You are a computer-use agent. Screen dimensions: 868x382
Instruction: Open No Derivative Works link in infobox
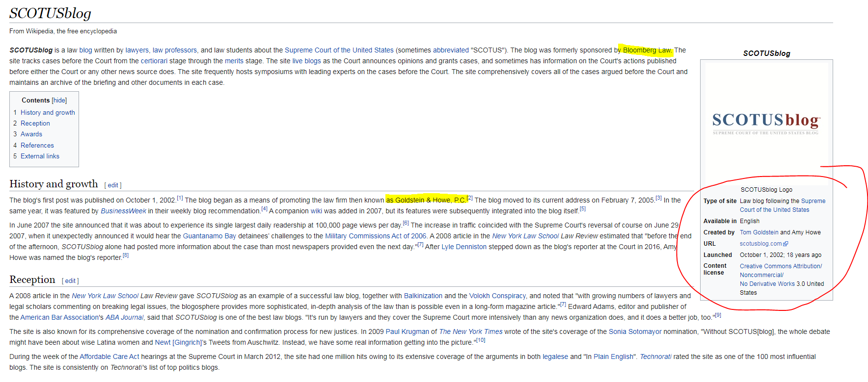767,284
